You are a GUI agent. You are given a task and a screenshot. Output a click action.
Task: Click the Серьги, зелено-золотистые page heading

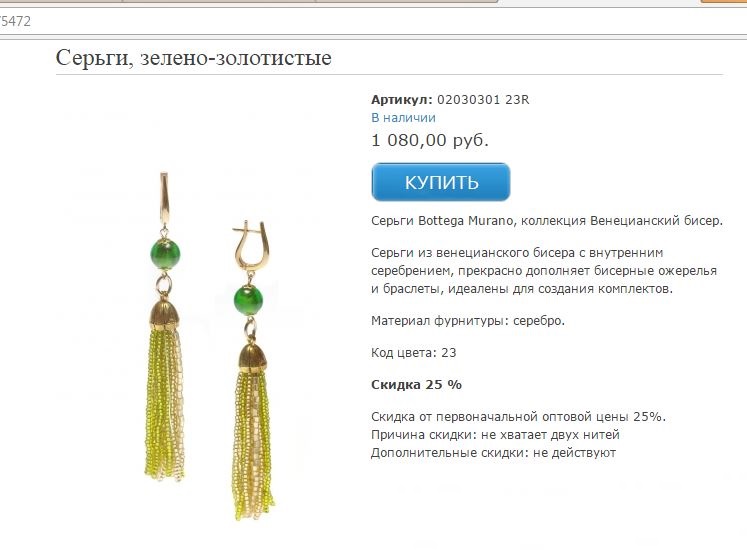tap(193, 58)
